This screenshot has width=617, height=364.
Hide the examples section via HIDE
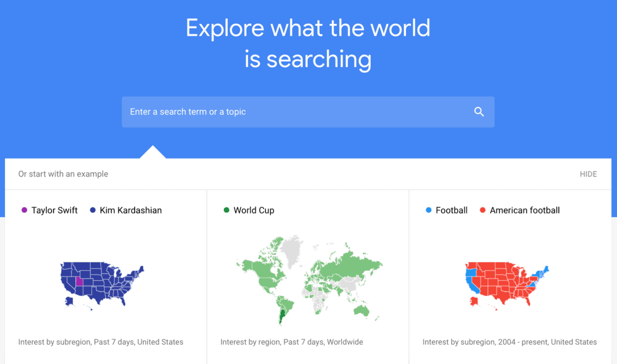[x=588, y=174]
